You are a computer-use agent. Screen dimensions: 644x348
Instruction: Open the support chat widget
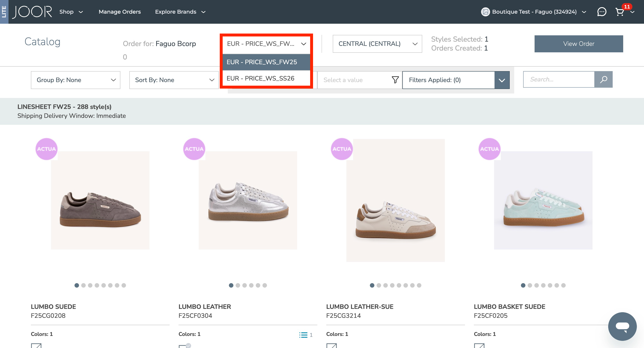622,326
